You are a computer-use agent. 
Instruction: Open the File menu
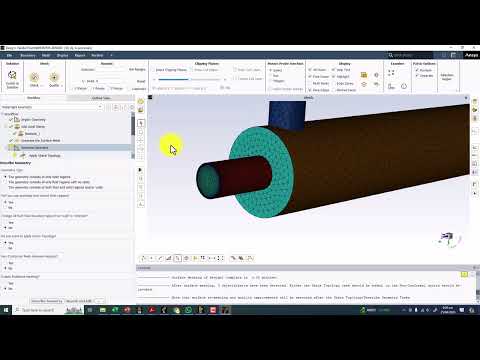9,55
